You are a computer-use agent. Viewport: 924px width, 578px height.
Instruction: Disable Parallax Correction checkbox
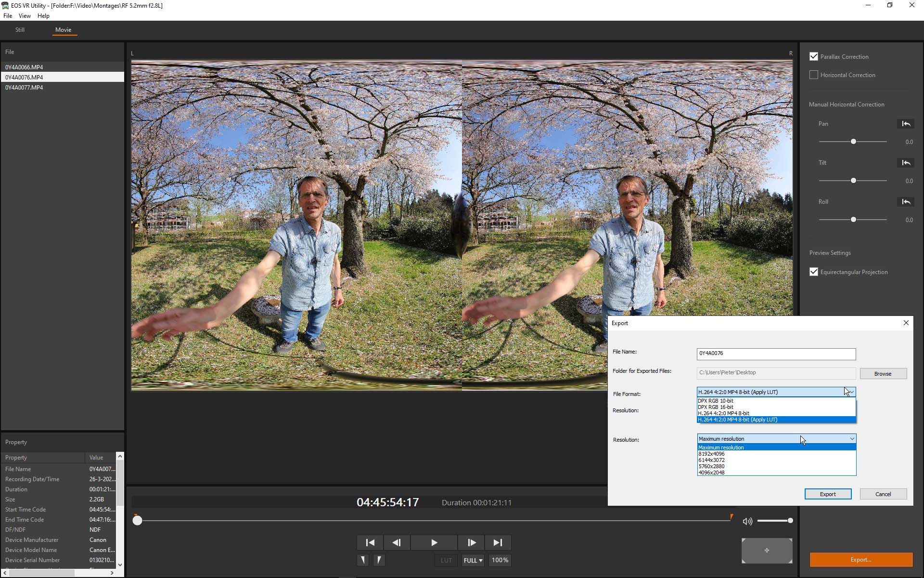(x=814, y=56)
